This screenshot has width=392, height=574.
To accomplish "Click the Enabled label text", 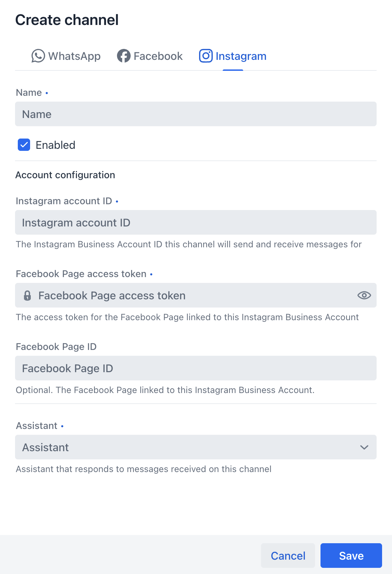I will pos(55,145).
